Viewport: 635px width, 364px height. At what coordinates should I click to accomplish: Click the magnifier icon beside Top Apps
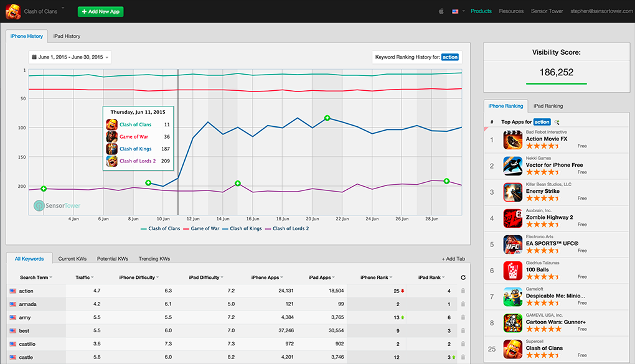coord(557,122)
